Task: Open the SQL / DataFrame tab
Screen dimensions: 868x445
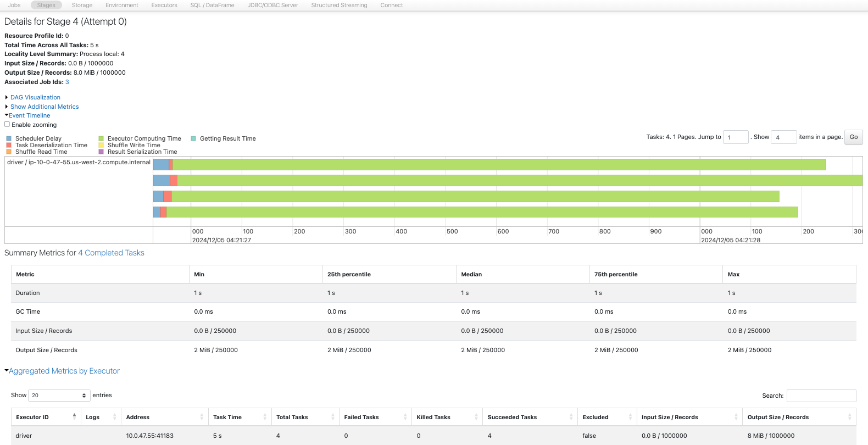Action: click(212, 5)
